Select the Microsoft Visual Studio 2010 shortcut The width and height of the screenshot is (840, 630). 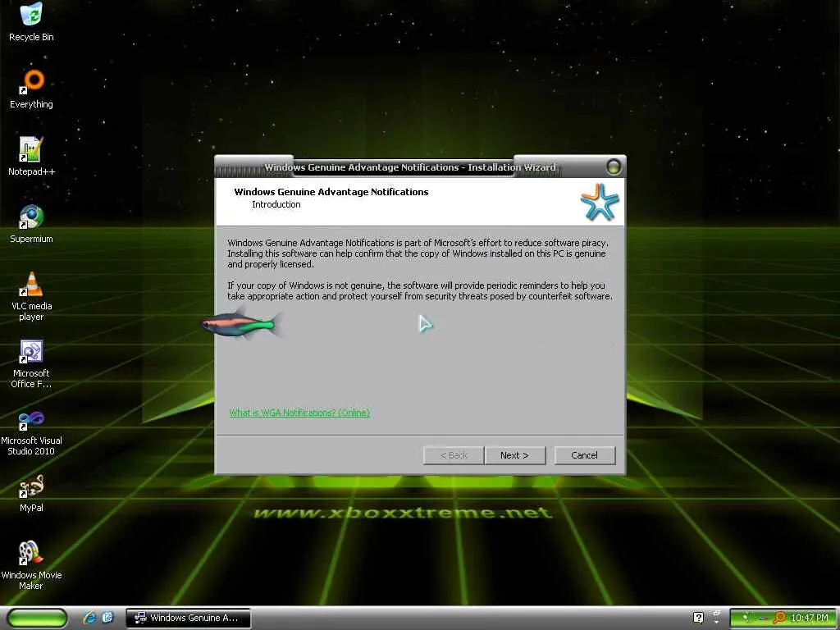31,431
